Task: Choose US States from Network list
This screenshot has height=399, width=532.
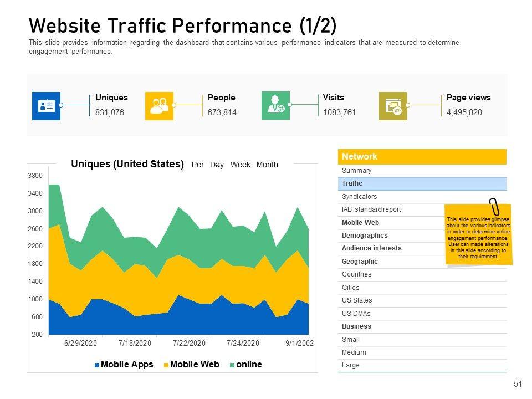Action: [x=357, y=300]
